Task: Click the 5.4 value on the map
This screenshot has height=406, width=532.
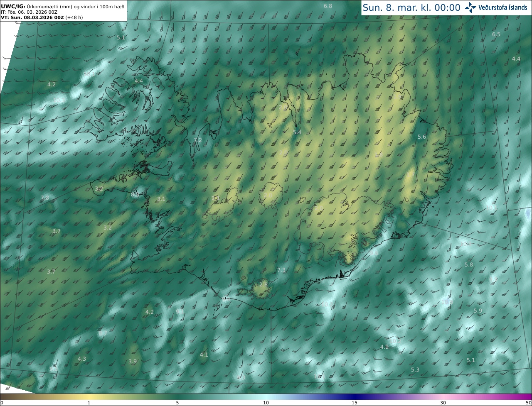Action: point(297,132)
